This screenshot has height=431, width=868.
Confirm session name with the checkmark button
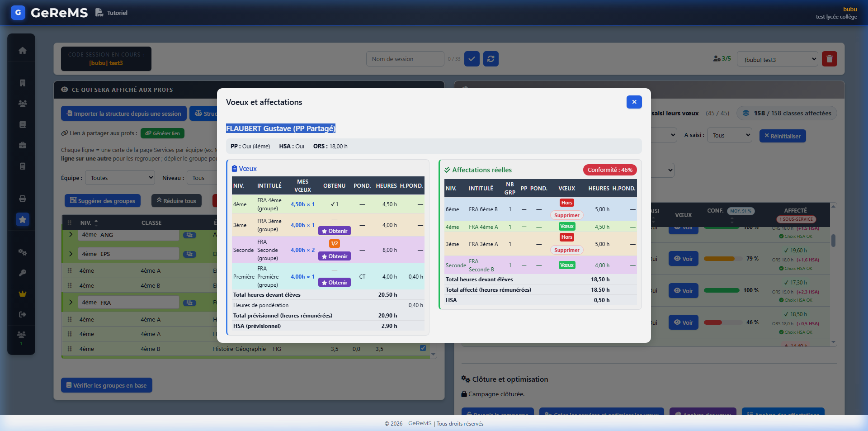pos(472,59)
